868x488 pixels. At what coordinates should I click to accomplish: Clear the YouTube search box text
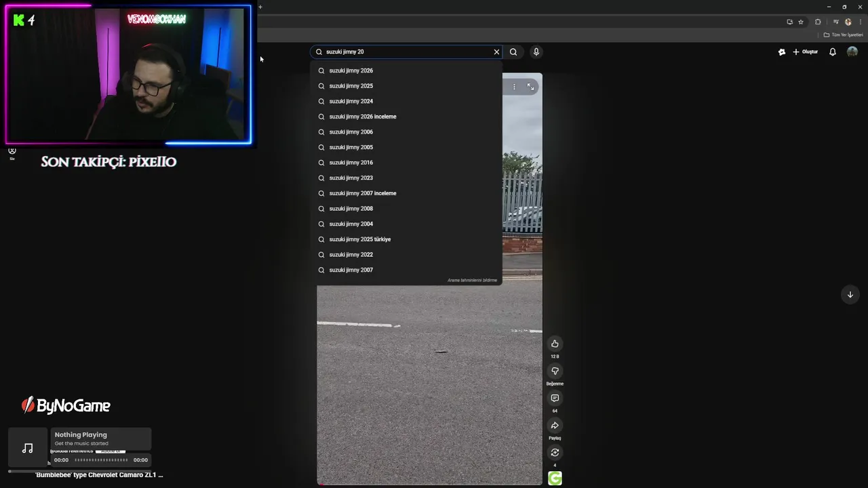[496, 52]
